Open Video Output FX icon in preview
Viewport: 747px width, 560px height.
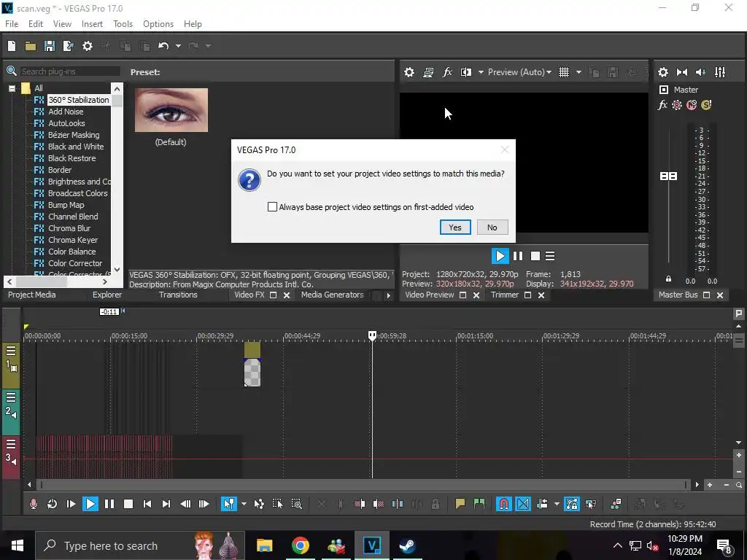point(447,72)
